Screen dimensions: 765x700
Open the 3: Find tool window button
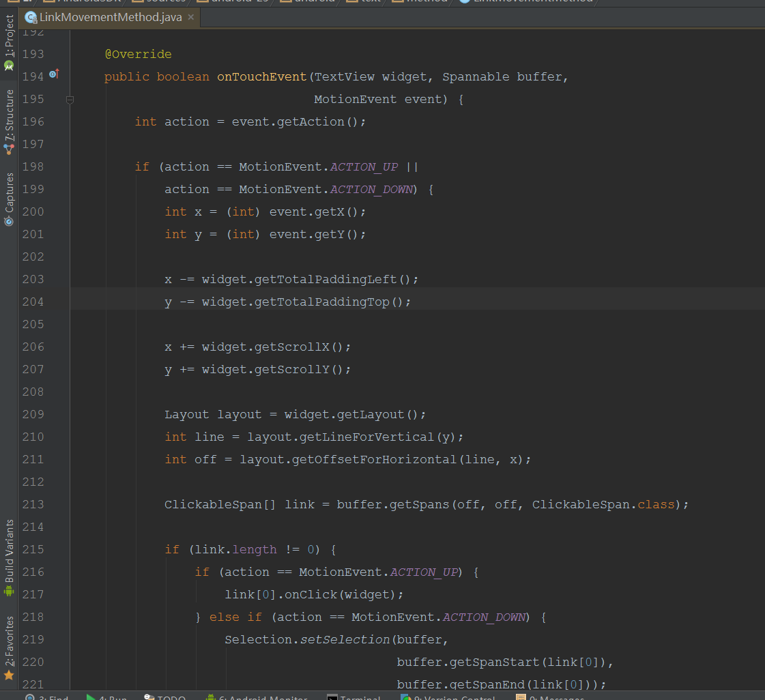click(x=47, y=697)
